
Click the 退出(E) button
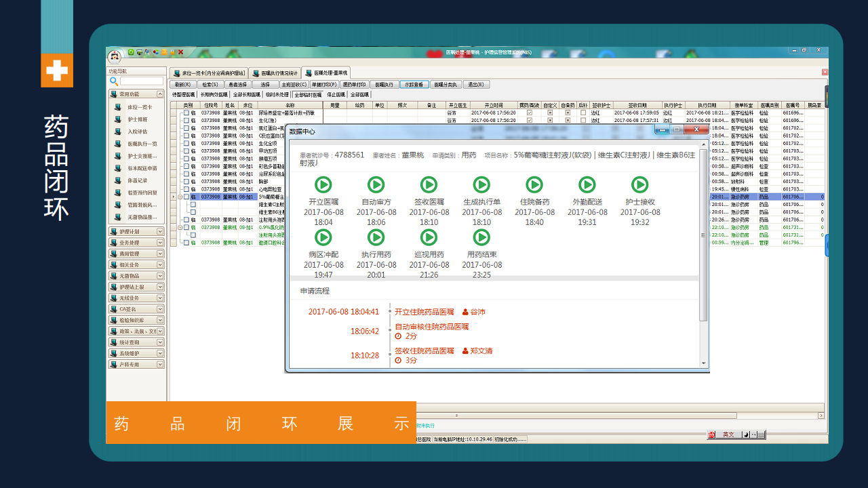[476, 85]
